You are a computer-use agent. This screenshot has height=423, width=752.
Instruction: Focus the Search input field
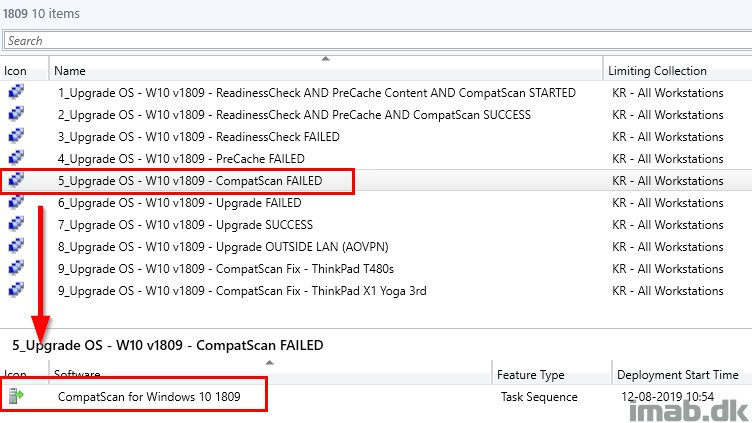pyautogui.click(x=378, y=41)
